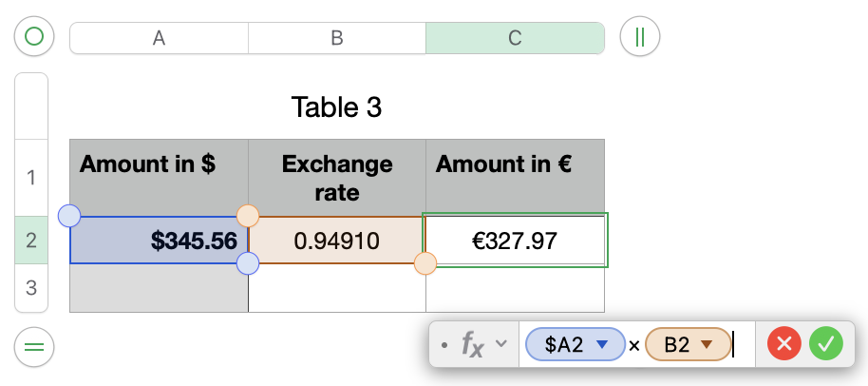Click the add-columns handle icon
Image resolution: width=868 pixels, height=386 pixels.
639,37
